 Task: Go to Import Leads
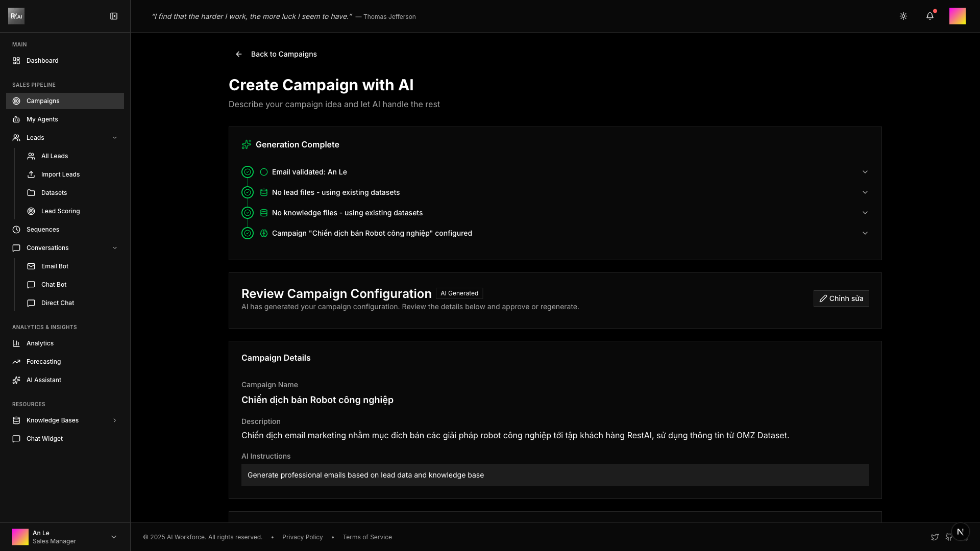60,174
